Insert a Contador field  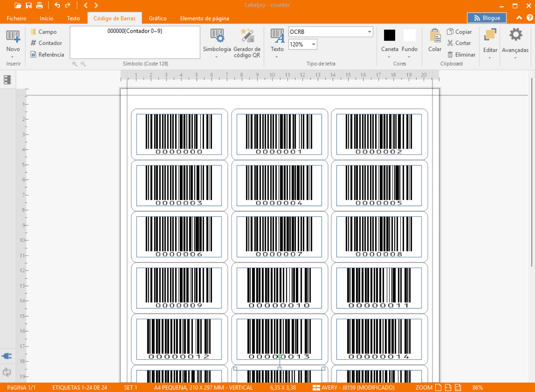click(x=46, y=43)
